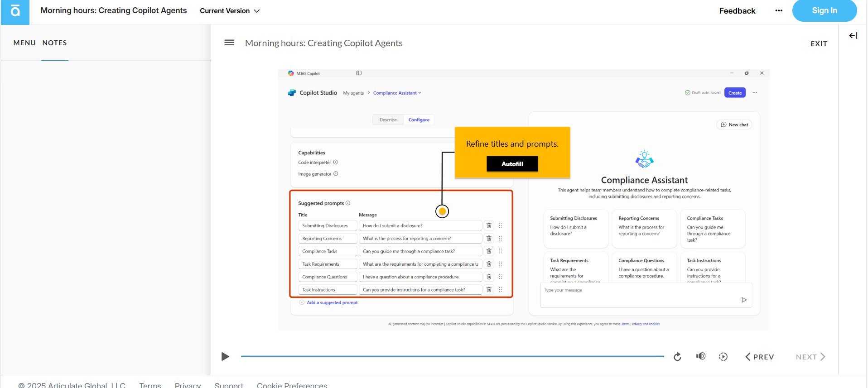
Task: Click Privacy and cookies link in disclaimer
Action: coord(646,324)
